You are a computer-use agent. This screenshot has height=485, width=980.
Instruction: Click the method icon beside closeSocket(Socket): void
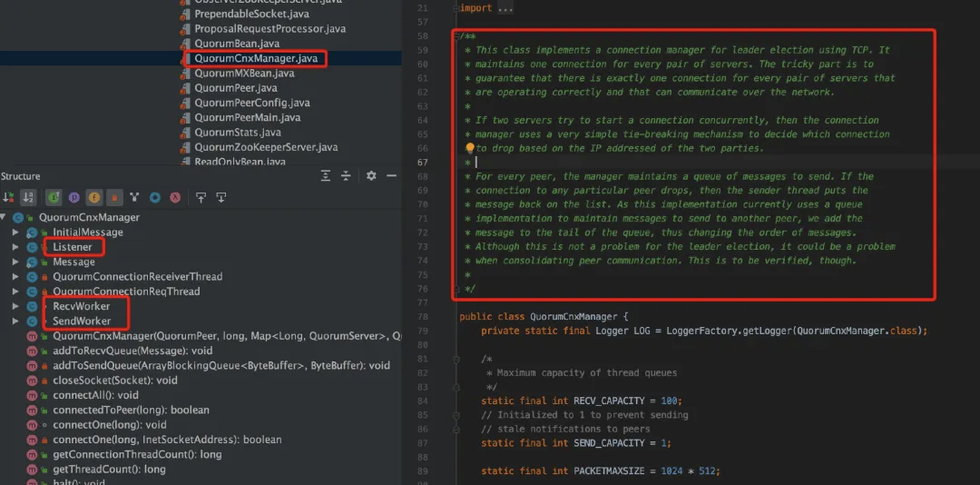[x=32, y=381]
